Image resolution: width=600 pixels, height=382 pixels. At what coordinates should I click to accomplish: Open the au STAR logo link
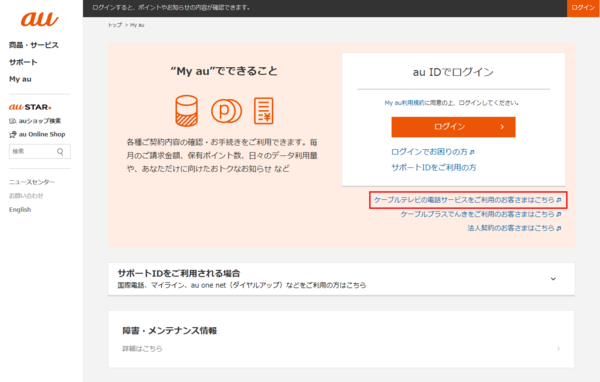pyautogui.click(x=30, y=107)
